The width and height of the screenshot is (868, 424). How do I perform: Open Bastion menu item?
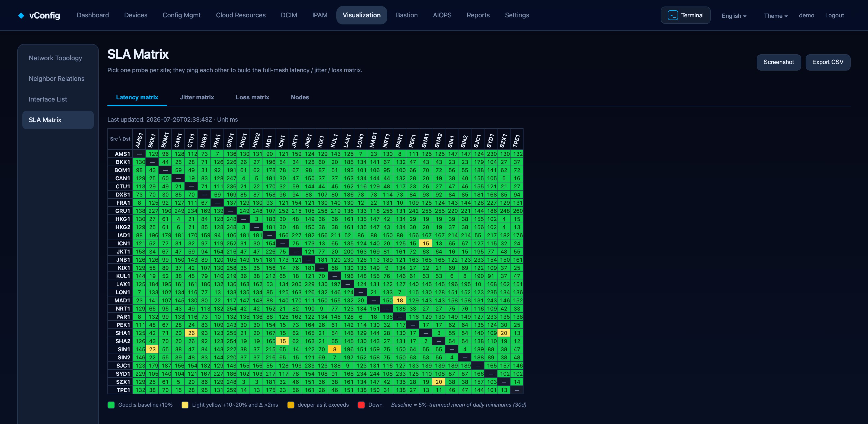click(x=407, y=15)
